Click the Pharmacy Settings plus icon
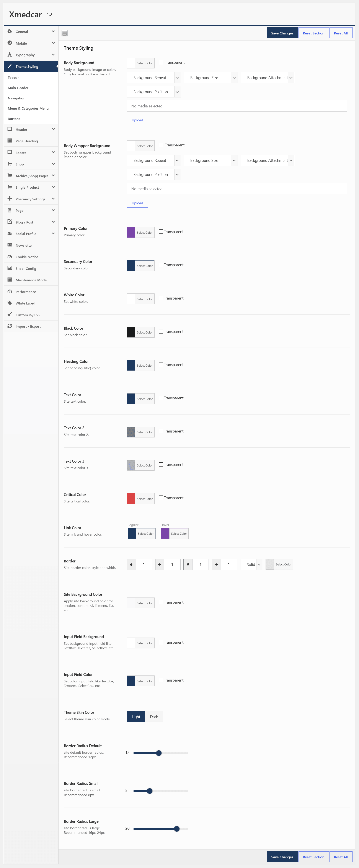 (x=10, y=199)
